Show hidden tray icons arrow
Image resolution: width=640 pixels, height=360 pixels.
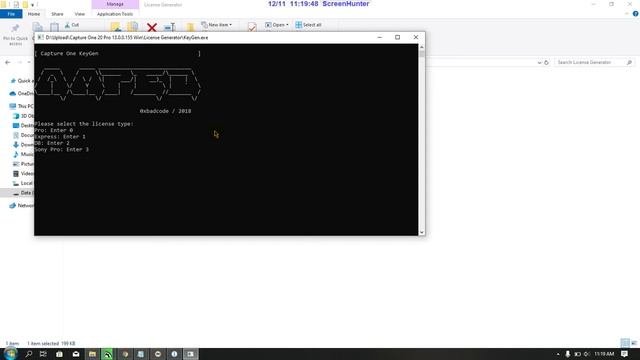(x=558, y=354)
